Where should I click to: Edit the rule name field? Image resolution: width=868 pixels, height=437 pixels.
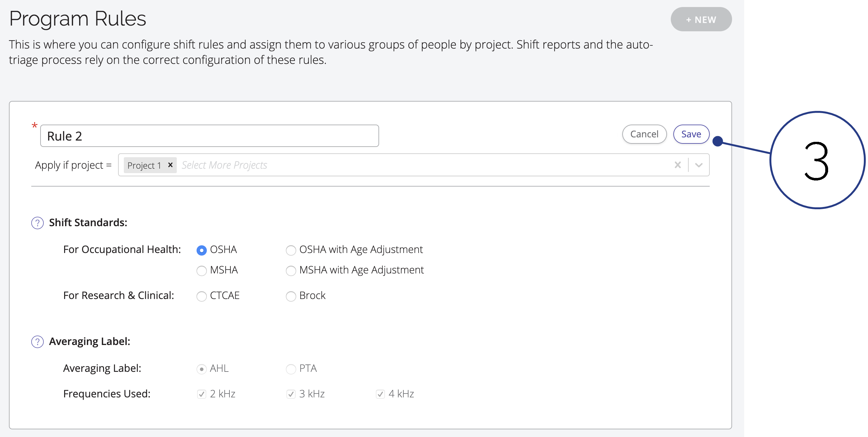tap(209, 136)
